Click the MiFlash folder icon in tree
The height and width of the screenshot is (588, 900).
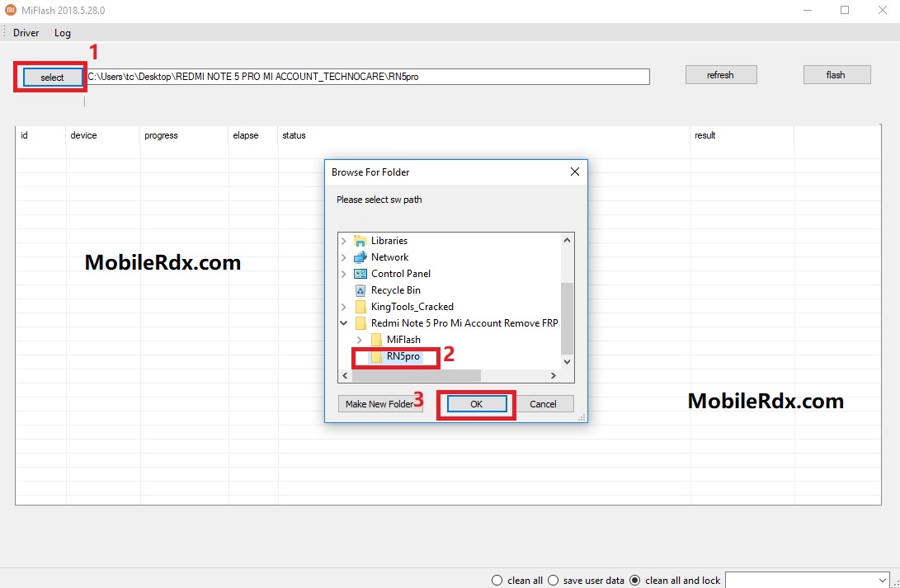pyautogui.click(x=376, y=340)
